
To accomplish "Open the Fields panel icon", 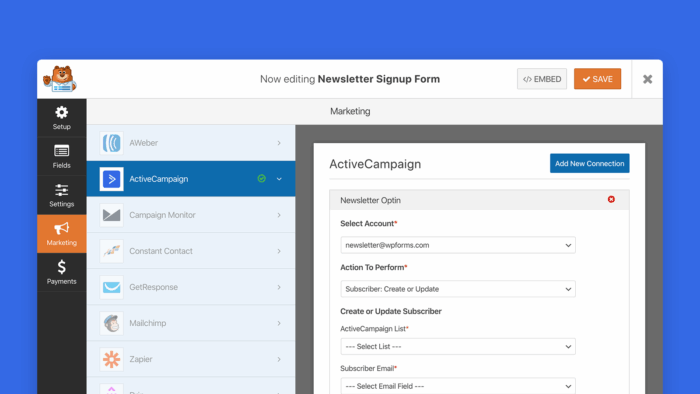I will point(62,157).
